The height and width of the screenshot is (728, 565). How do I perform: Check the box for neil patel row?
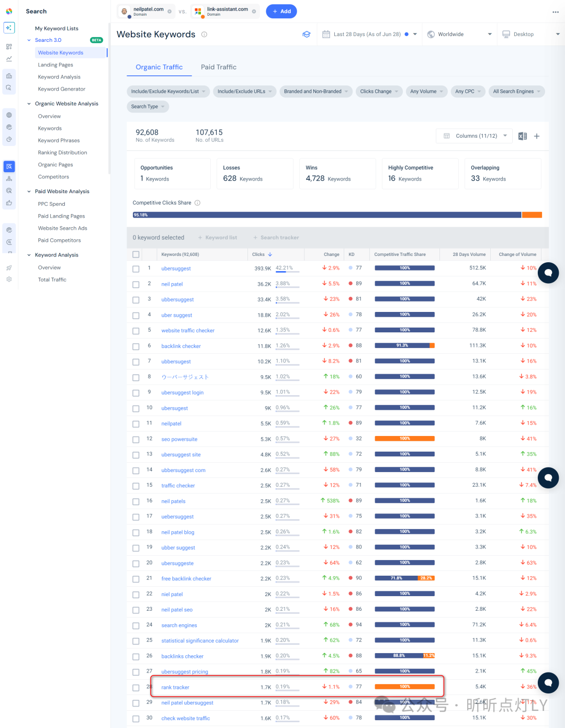coord(136,284)
